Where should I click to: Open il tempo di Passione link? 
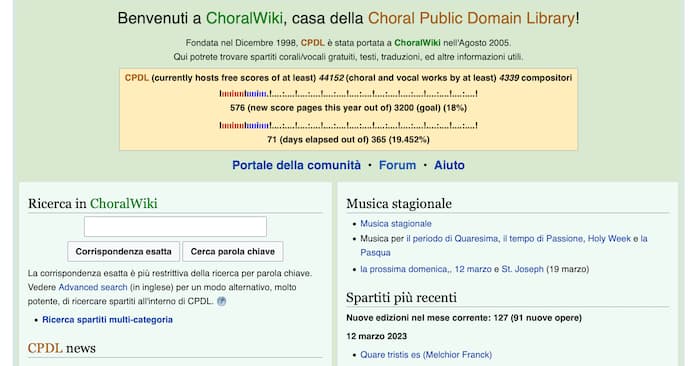542,239
